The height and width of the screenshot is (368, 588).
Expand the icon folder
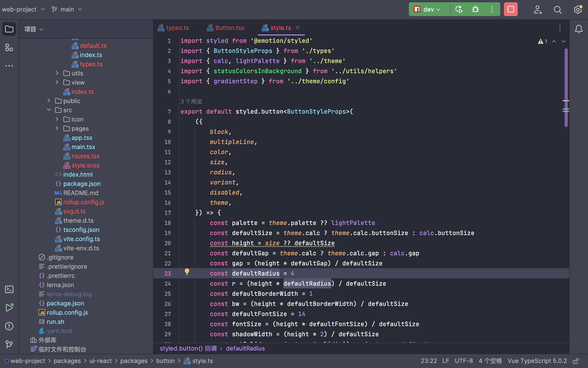click(x=57, y=119)
